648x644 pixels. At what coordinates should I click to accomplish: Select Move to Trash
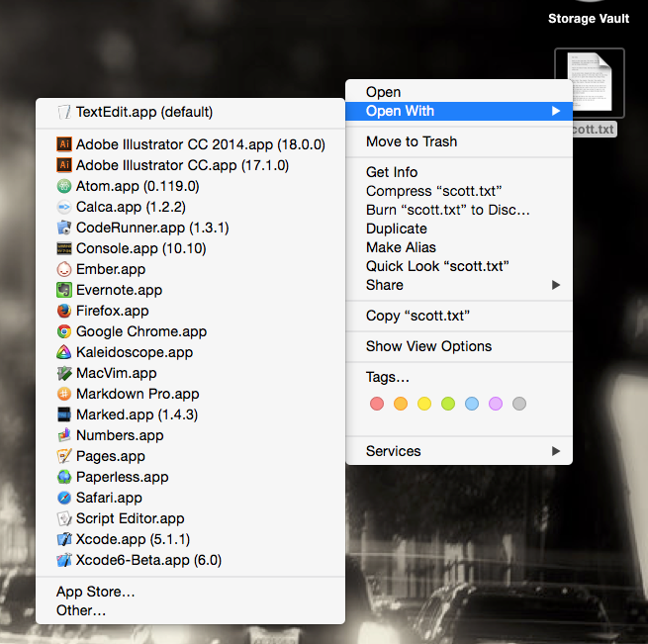459,141
